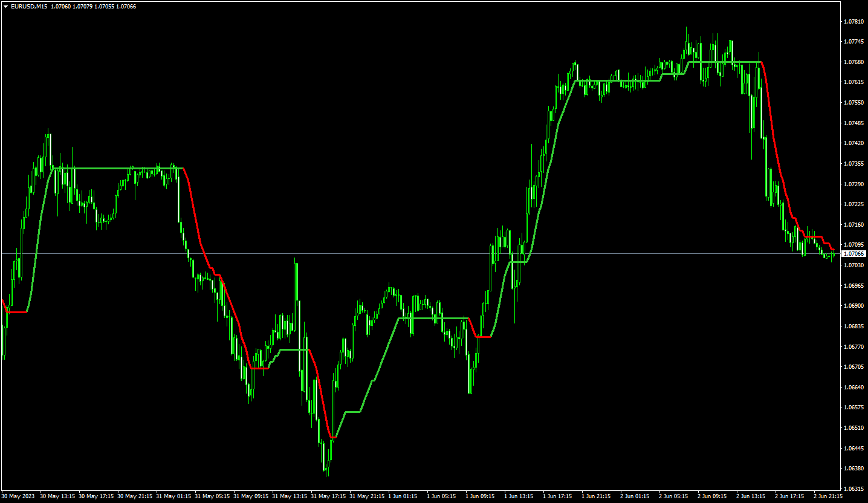Click time axis label "31 May 21:15"

click(x=367, y=496)
